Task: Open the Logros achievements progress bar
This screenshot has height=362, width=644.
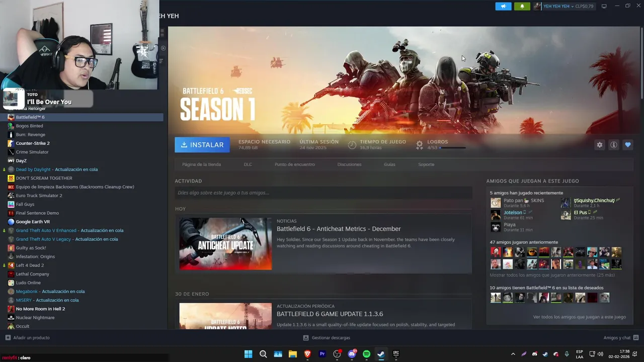Action: tap(452, 148)
